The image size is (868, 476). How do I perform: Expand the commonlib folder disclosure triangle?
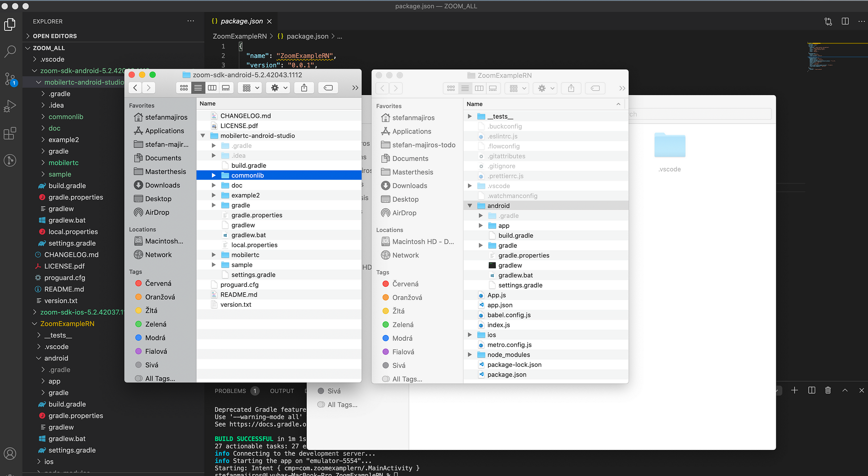(x=214, y=175)
